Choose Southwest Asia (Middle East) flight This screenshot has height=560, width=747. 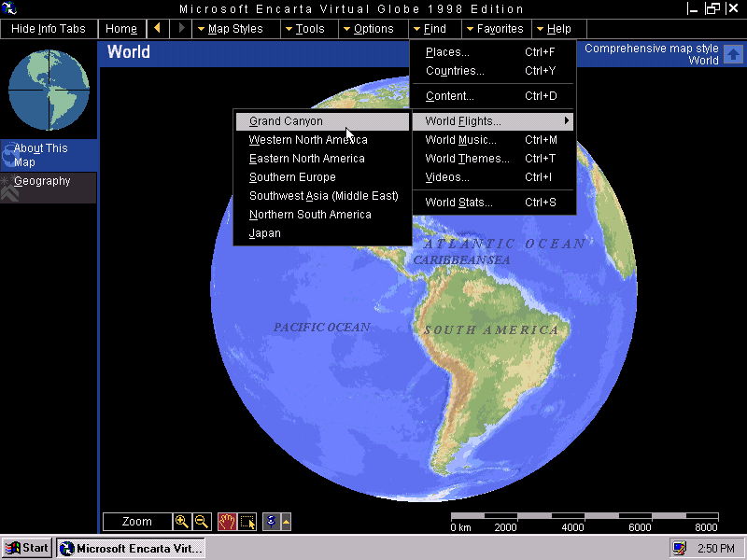(322, 196)
